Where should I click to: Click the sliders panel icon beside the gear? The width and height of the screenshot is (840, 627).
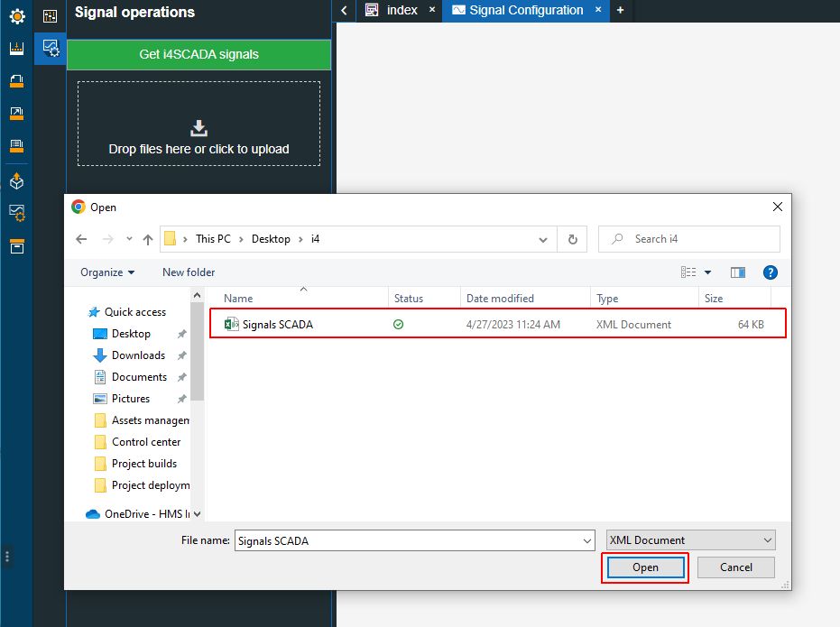[50, 16]
